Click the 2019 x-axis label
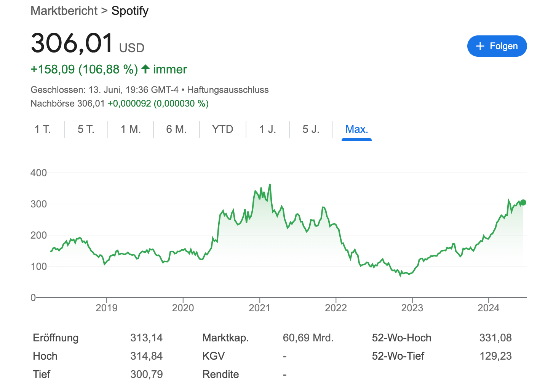Image resolution: width=556 pixels, height=392 pixels. tap(107, 308)
